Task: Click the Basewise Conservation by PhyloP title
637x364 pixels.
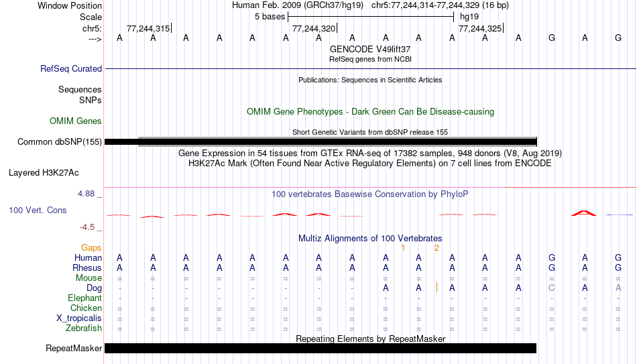Action: tap(370, 194)
